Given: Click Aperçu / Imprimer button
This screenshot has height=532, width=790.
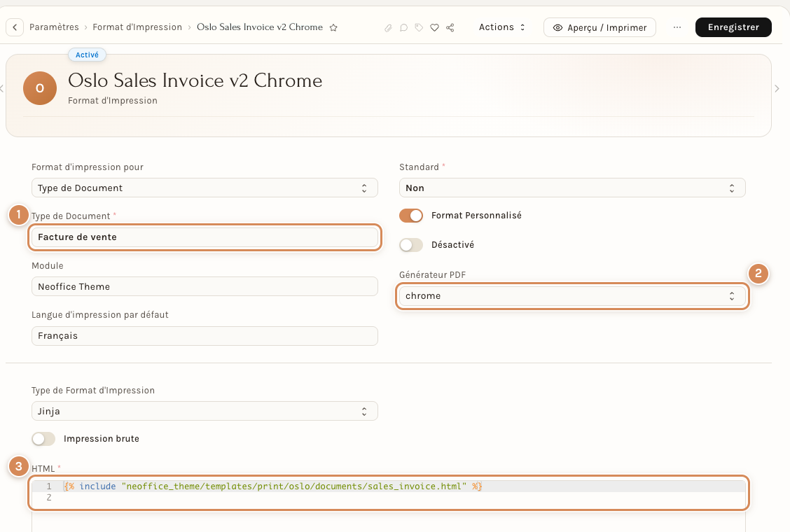Looking at the screenshot, I should click(x=600, y=27).
